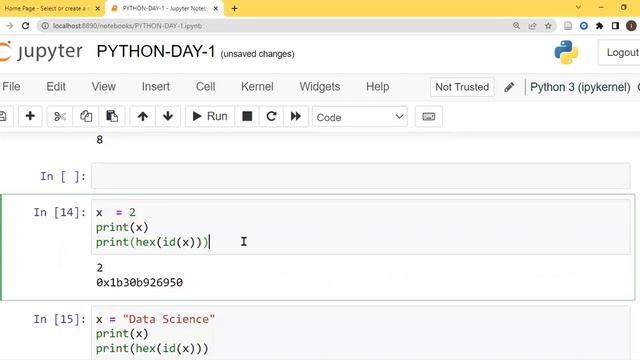This screenshot has width=640, height=360.
Task: Restart the kernel circular arrow icon
Action: [x=271, y=116]
